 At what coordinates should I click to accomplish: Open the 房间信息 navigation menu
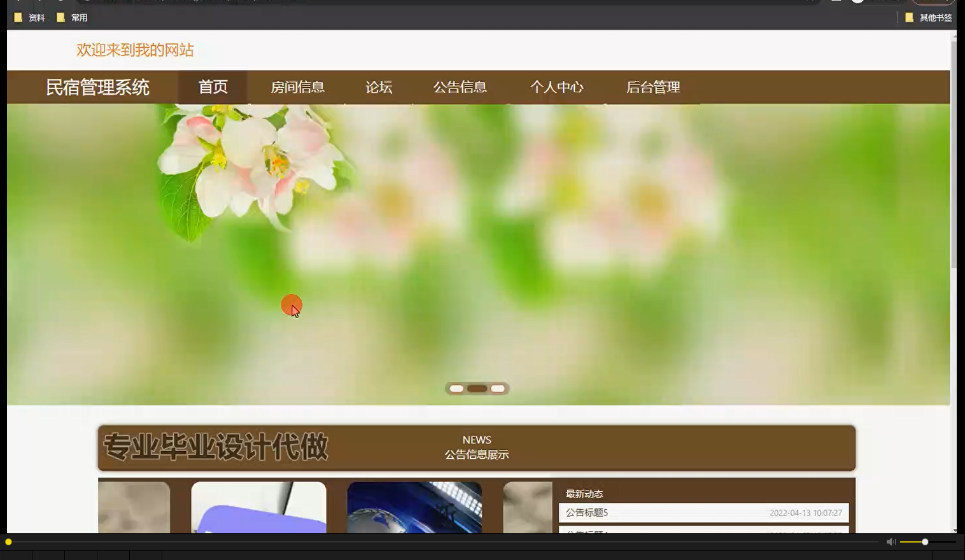(x=297, y=87)
